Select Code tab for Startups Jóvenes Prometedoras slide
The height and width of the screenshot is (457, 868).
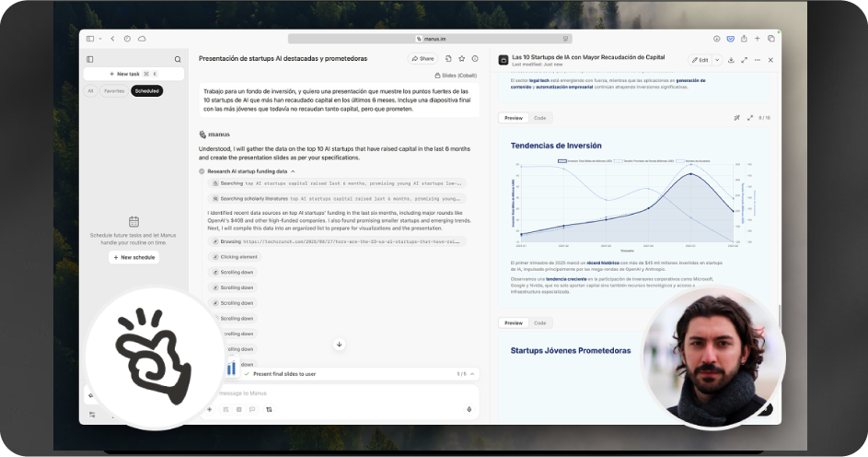539,323
